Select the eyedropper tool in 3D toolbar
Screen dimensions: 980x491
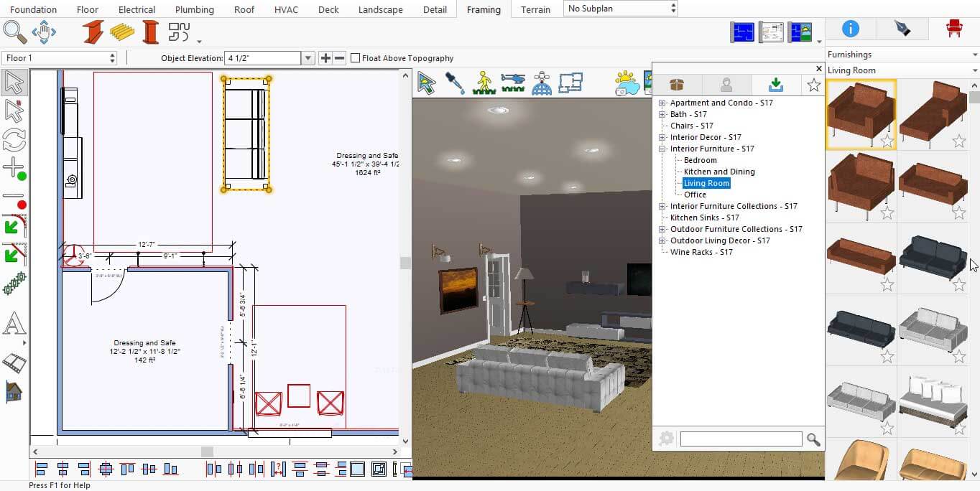(455, 83)
